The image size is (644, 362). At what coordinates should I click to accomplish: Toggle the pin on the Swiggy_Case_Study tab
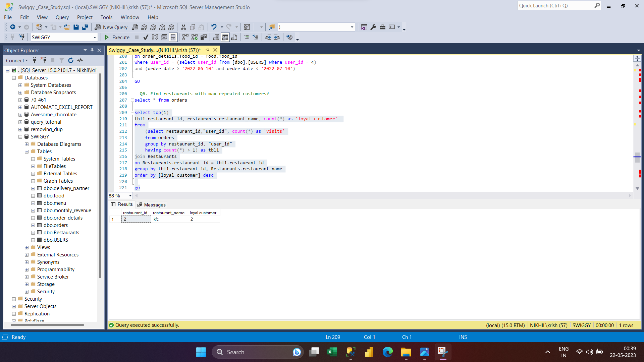tap(208, 50)
